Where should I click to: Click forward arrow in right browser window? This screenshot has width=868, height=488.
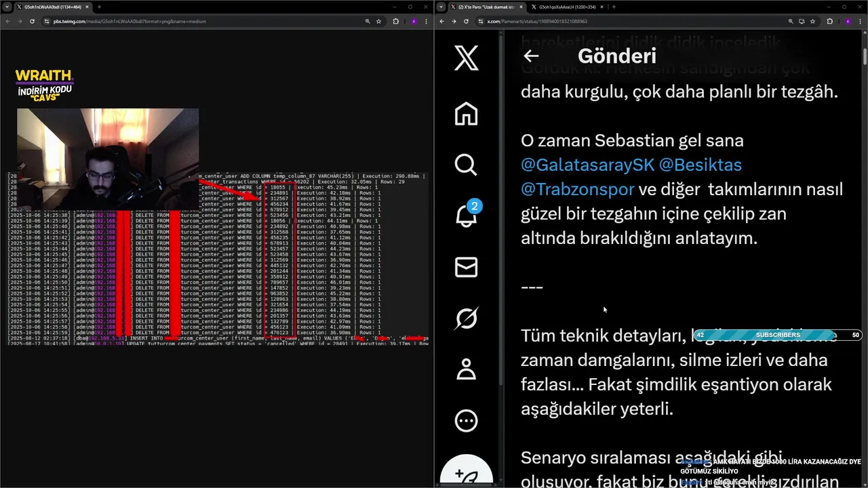(454, 21)
